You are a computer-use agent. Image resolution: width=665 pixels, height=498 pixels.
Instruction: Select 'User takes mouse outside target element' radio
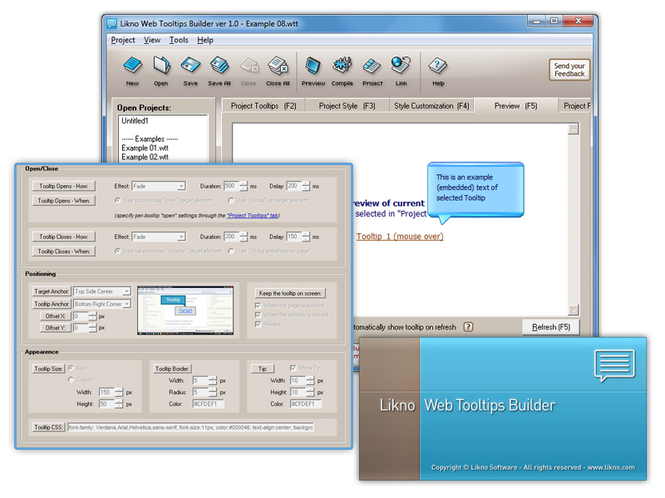point(117,251)
